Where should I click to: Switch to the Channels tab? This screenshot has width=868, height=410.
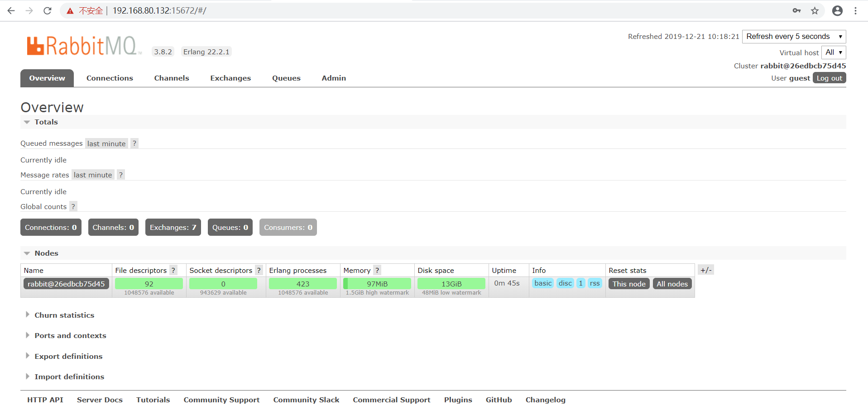coord(172,78)
